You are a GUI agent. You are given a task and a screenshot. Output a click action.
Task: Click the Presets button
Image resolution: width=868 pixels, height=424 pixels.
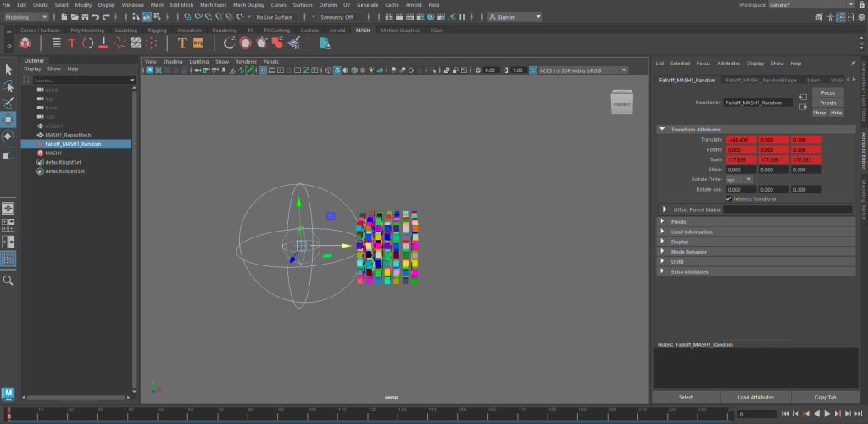827,103
